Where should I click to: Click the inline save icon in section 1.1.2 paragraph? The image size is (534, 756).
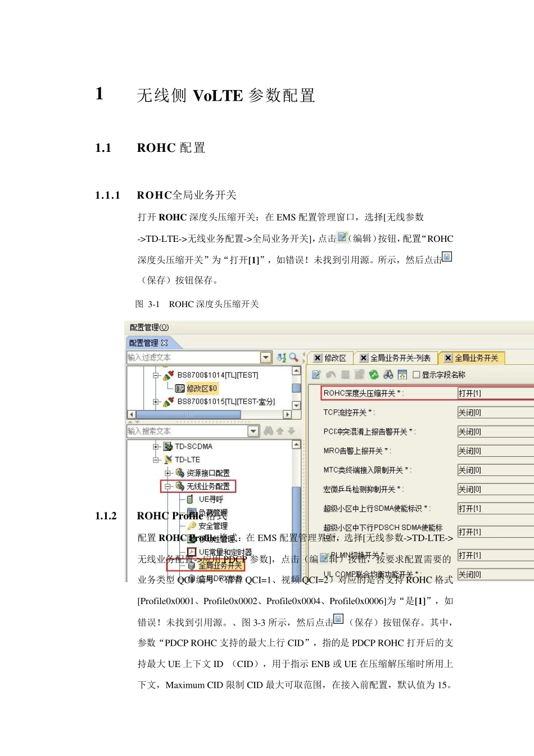point(338,619)
